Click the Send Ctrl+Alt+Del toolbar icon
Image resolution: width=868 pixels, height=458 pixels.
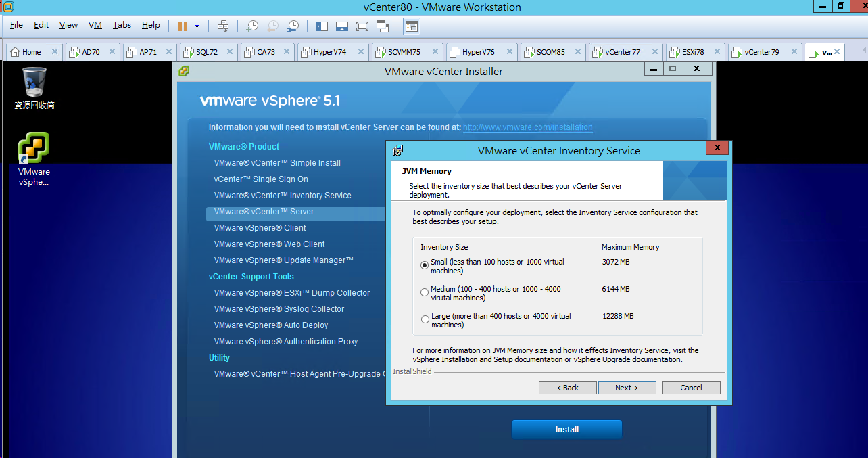(223, 26)
